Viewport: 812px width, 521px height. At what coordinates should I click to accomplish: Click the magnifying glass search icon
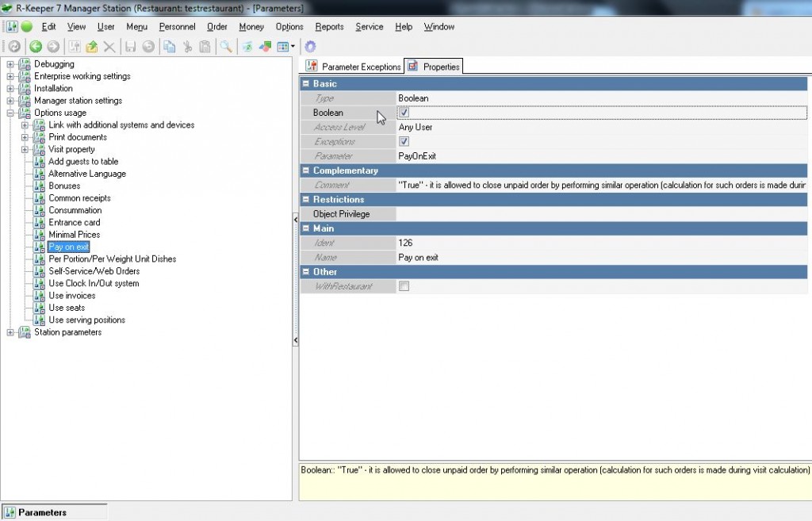[226, 47]
